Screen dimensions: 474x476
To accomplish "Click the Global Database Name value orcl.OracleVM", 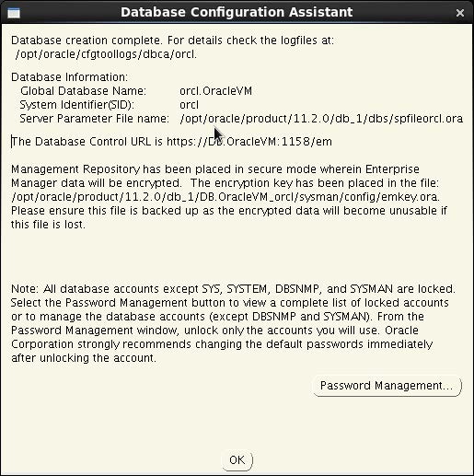I will coord(216,91).
